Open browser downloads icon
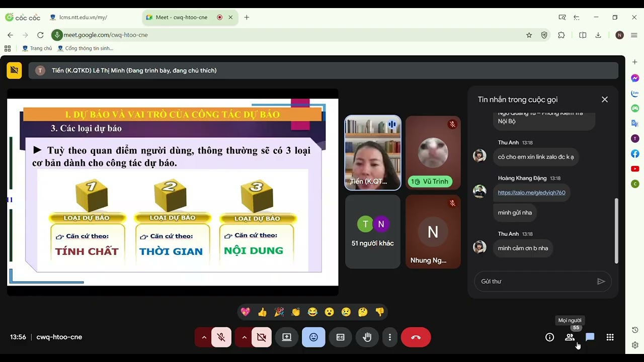 pos(598,35)
